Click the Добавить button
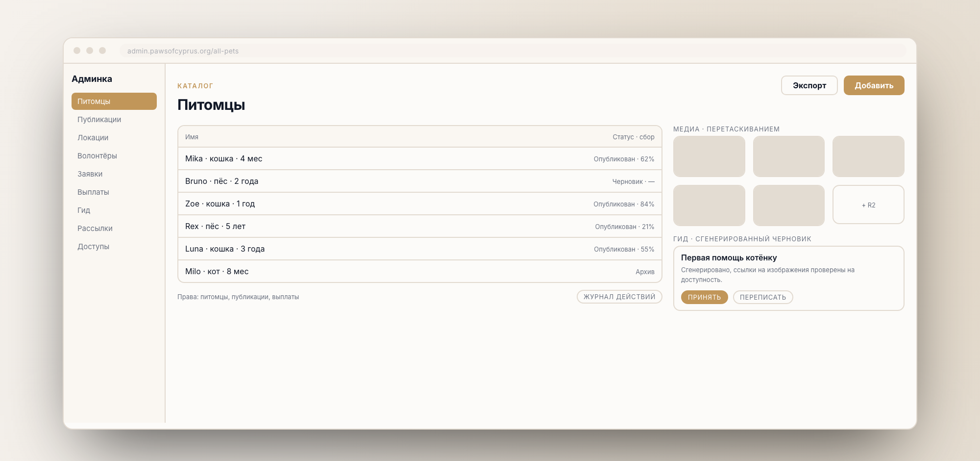Image resolution: width=980 pixels, height=461 pixels. click(874, 85)
